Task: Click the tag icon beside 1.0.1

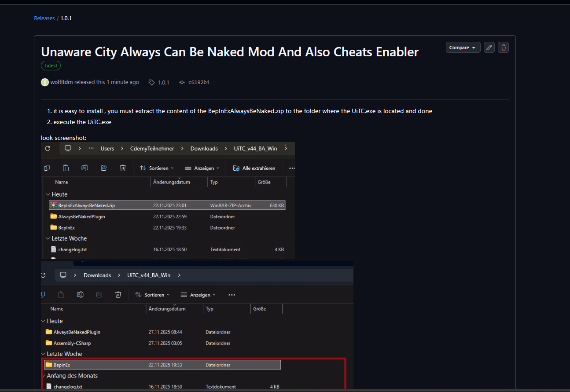Action: pos(151,82)
